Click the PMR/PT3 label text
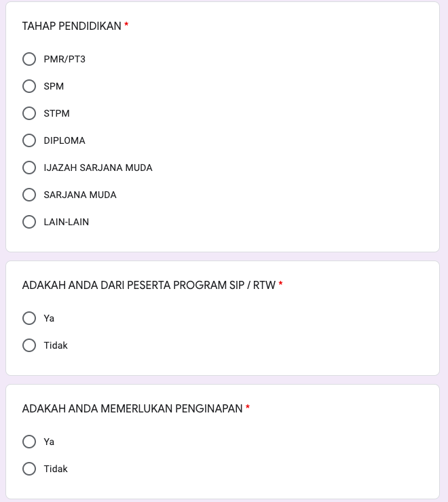The image size is (448, 502). [x=64, y=59]
